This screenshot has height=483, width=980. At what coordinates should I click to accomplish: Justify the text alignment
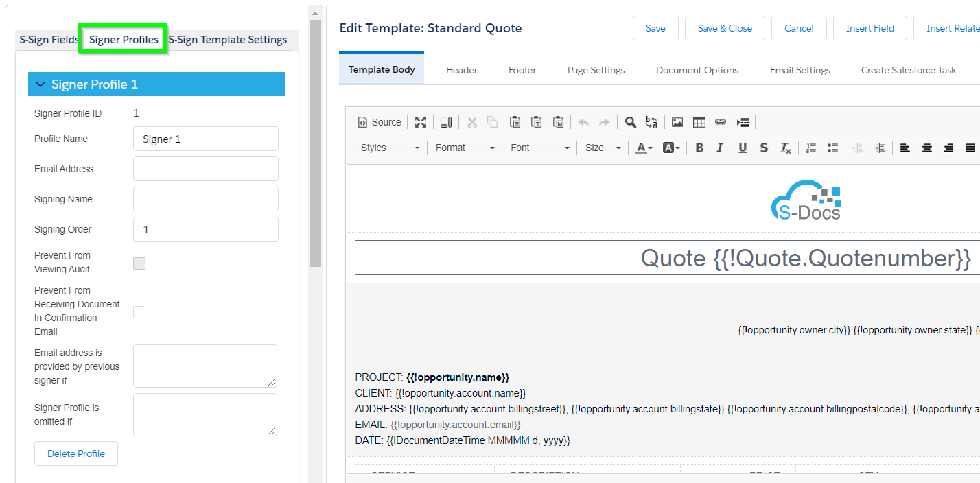pos(970,148)
